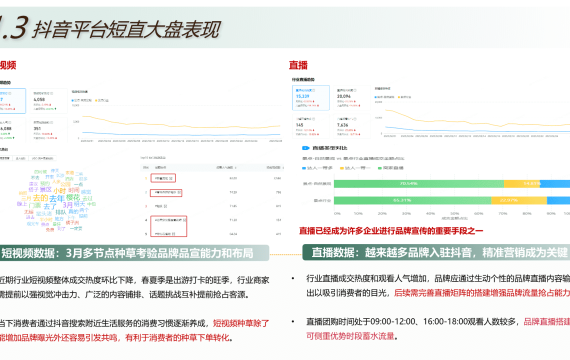This screenshot has height=360, width=570.
Task: Click the green legend marker in the bar chart
Action: 380,168
